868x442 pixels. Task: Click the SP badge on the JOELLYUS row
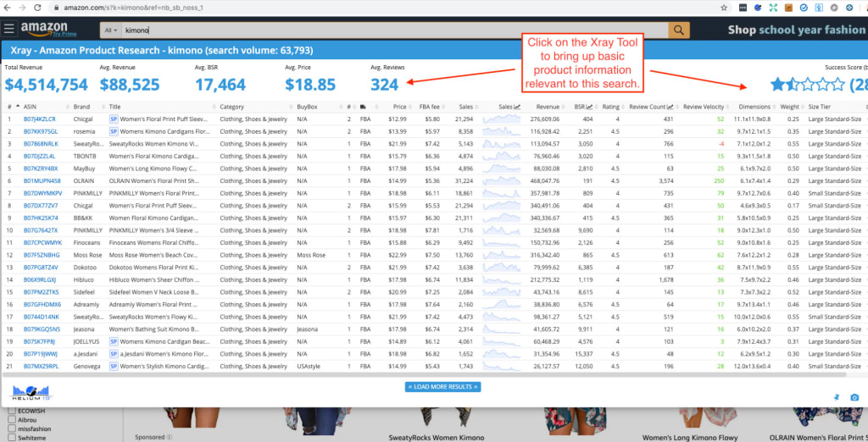point(114,341)
